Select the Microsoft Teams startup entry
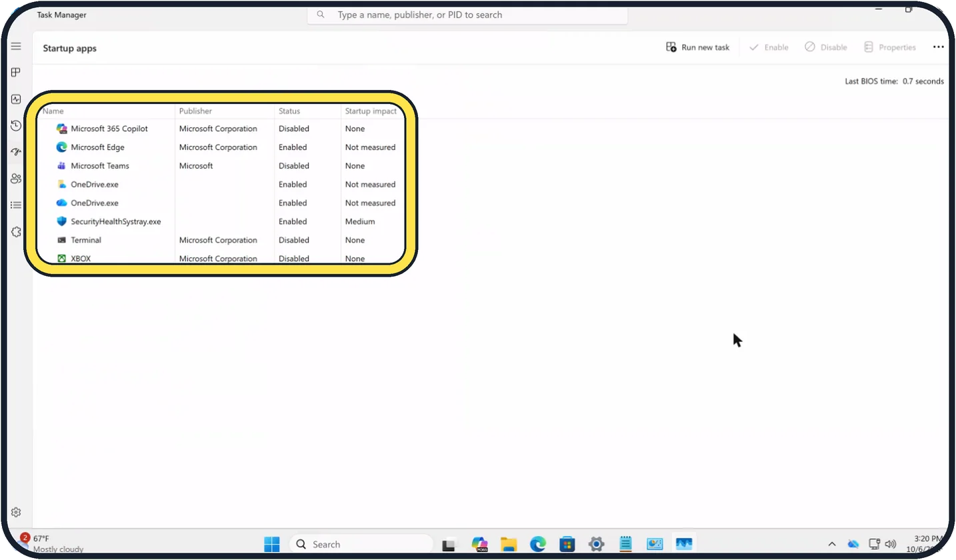The image size is (956, 560). click(221, 166)
